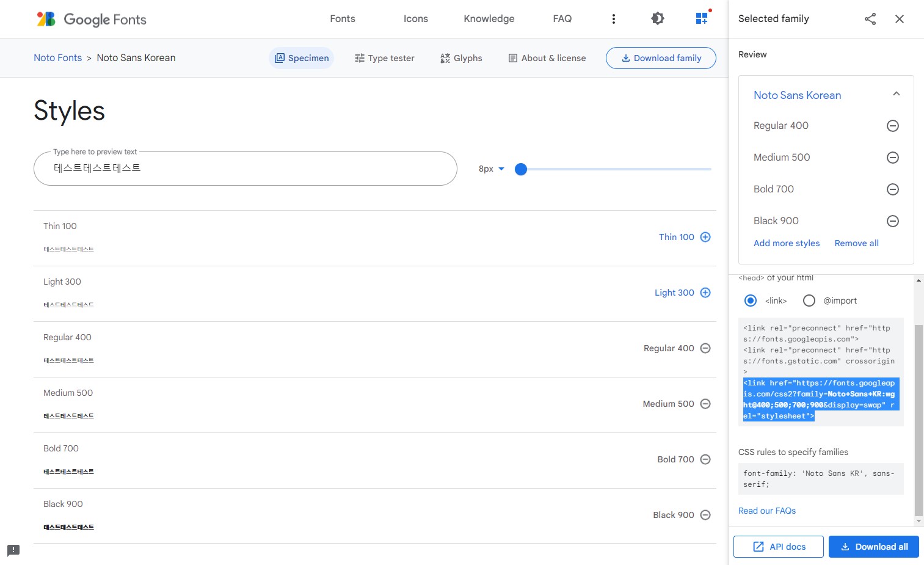This screenshot has width=924, height=565.
Task: Click the Download all button
Action: pos(874,547)
